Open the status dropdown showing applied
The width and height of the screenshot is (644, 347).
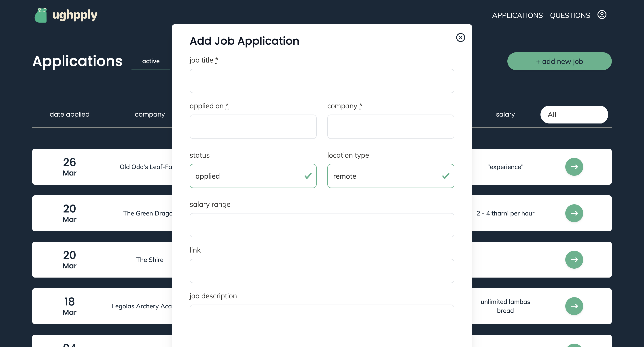[x=253, y=176]
